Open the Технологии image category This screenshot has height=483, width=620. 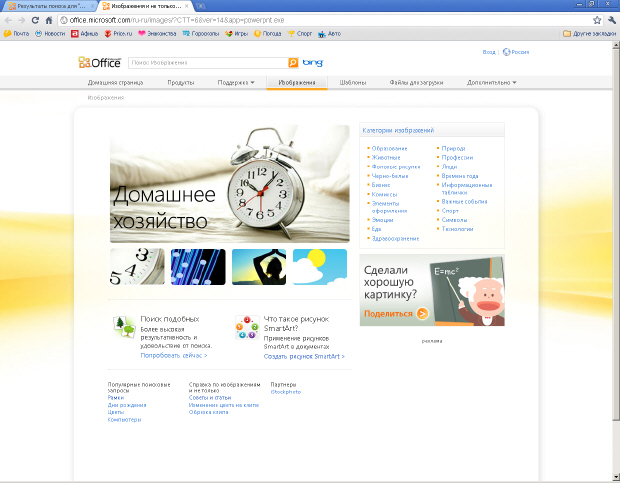point(457,228)
